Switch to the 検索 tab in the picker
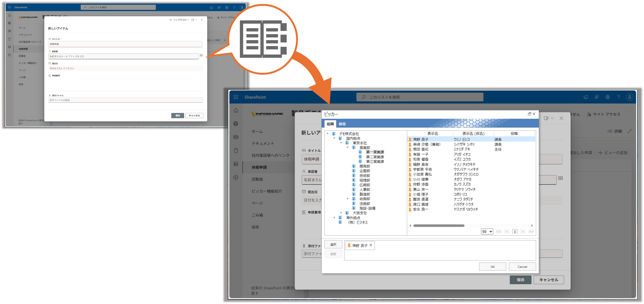The height and width of the screenshot is (304, 644). coord(342,124)
